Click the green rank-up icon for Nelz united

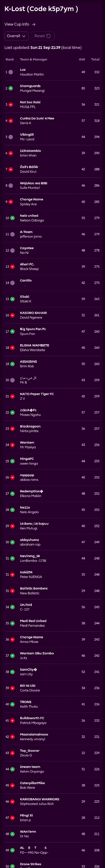click(12, 218)
